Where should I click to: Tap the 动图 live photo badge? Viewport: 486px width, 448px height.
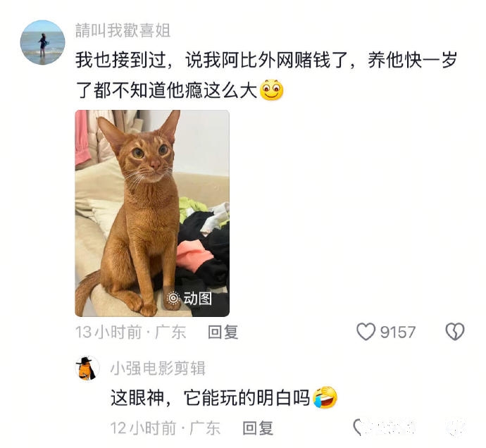(x=189, y=298)
